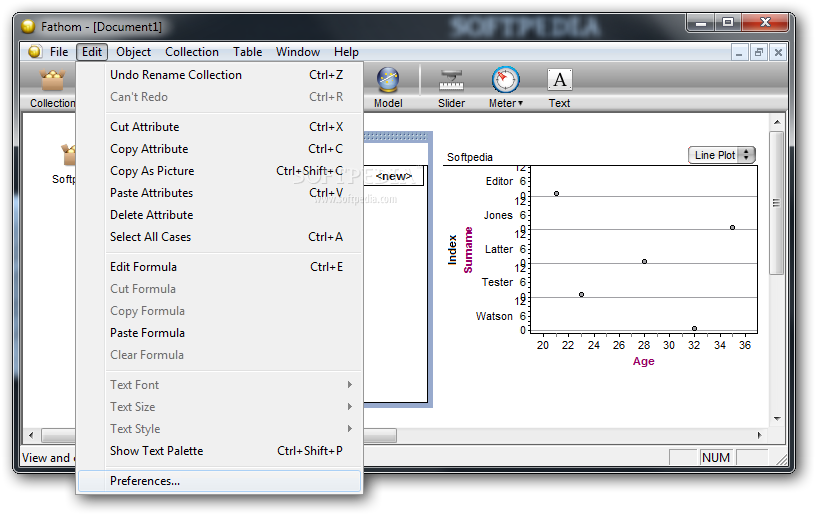Click the vertical scrollbar down arrow
Screen dimensions: 816x515
point(777,418)
